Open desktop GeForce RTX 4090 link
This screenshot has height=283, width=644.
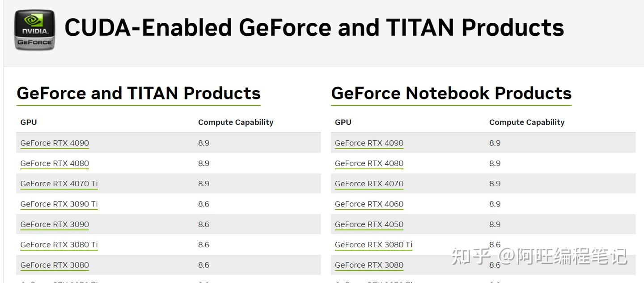pos(55,143)
